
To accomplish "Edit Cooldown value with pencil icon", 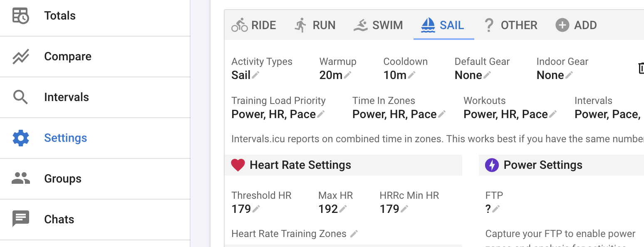I will [x=411, y=75].
